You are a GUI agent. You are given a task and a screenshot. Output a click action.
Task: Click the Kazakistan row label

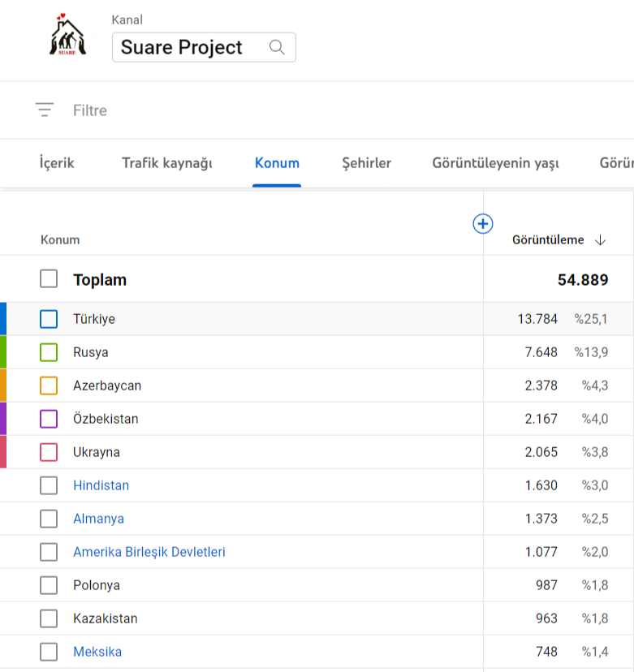pos(106,618)
